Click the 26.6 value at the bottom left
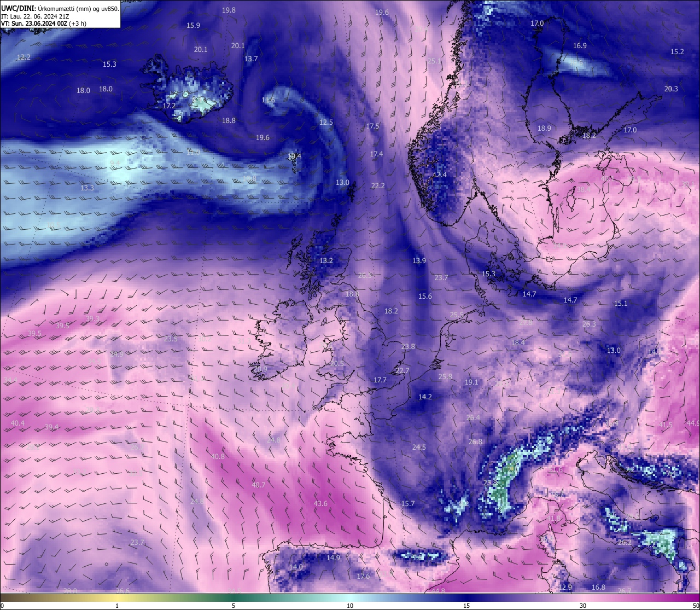 (x=122, y=591)
